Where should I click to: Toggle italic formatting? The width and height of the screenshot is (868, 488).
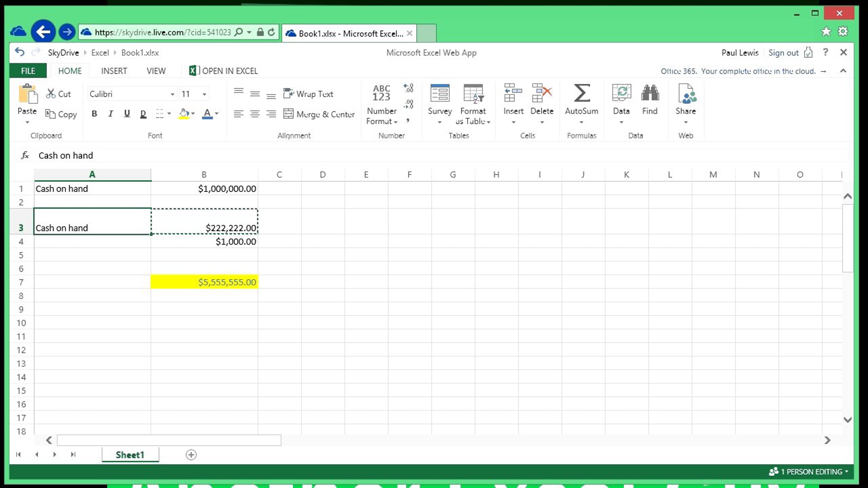[111, 114]
